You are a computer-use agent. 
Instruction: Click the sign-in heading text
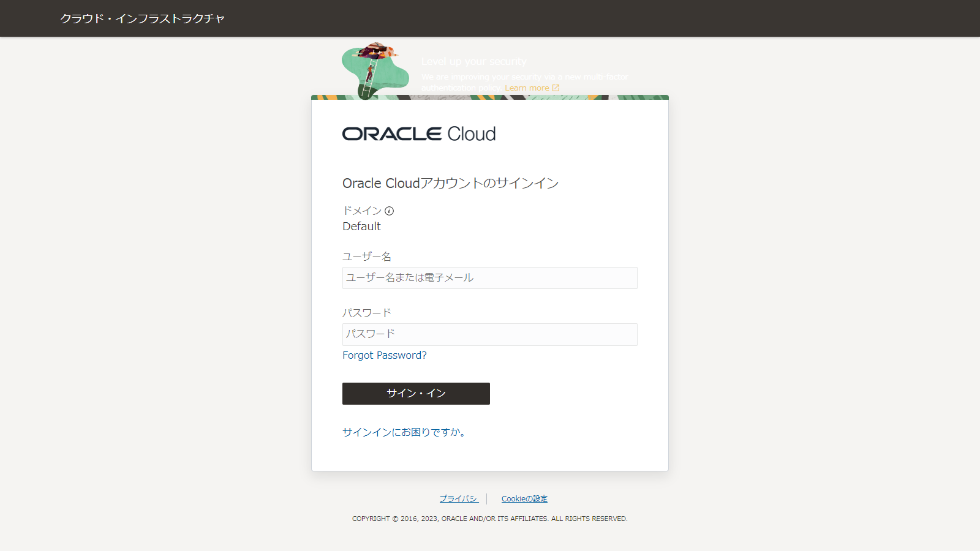point(450,183)
